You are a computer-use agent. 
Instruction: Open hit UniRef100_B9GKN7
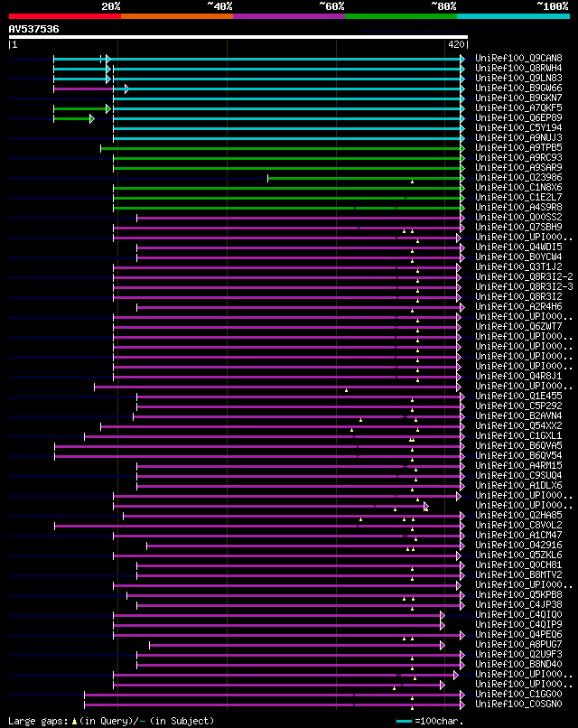pos(518,98)
